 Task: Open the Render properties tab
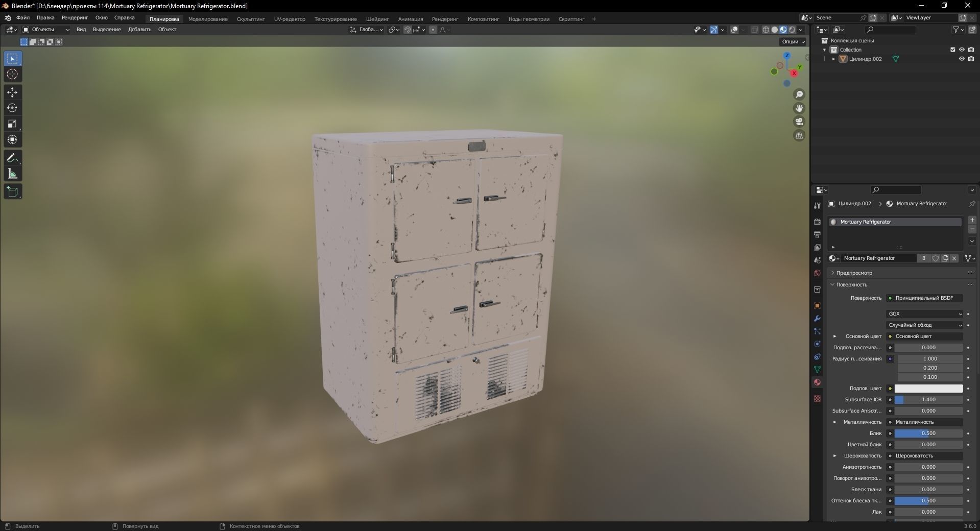click(817, 222)
